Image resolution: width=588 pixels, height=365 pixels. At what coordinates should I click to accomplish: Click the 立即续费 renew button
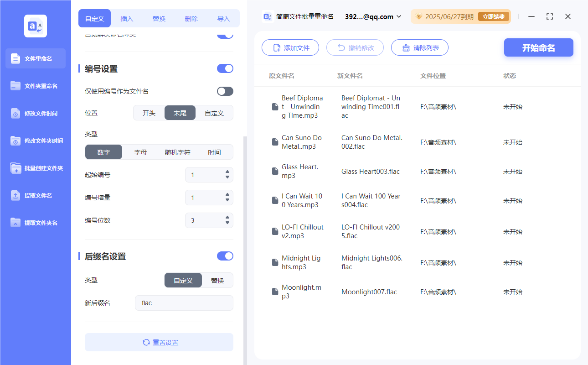pos(494,16)
